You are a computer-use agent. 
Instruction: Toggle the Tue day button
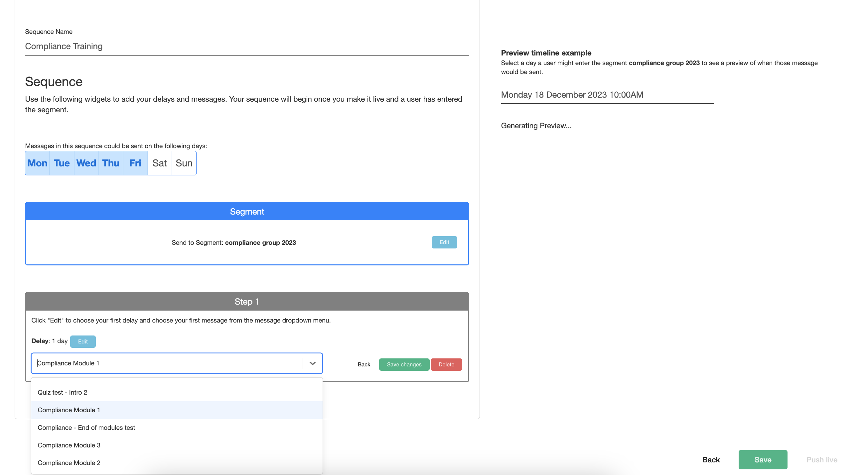62,163
